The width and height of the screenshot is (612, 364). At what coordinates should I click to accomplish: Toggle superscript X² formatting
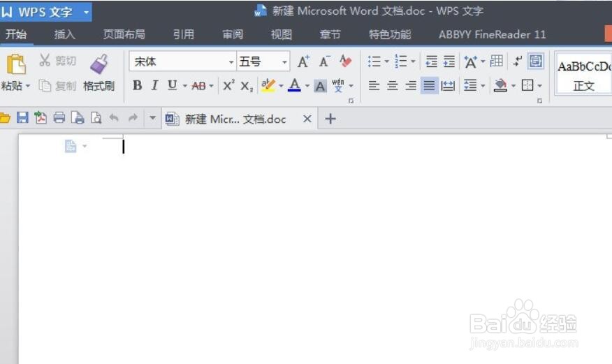click(x=228, y=85)
